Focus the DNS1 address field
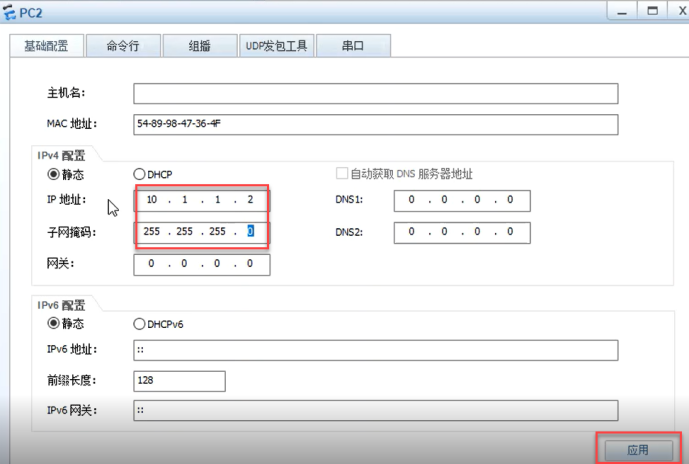Image resolution: width=689 pixels, height=464 pixels. [461, 200]
